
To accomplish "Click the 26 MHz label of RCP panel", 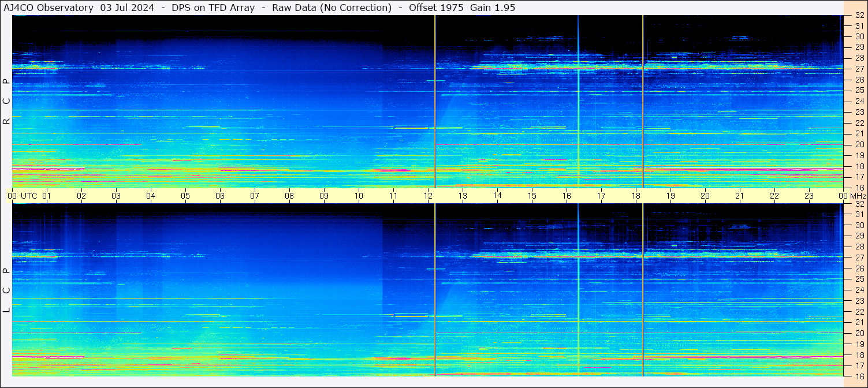I will (x=859, y=80).
